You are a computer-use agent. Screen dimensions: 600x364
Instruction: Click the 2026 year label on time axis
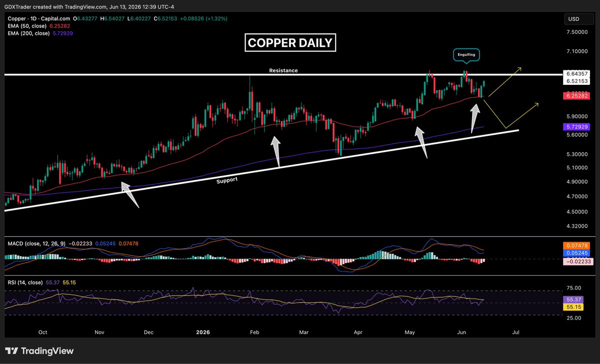(203, 332)
